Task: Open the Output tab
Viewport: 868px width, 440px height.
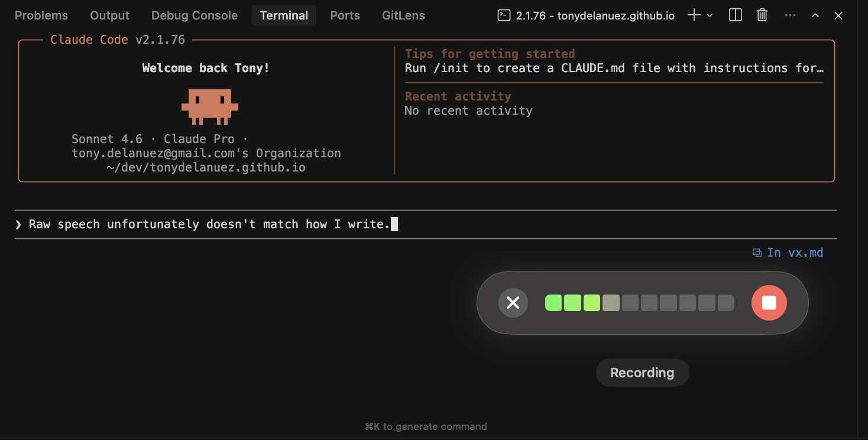Action: (109, 15)
